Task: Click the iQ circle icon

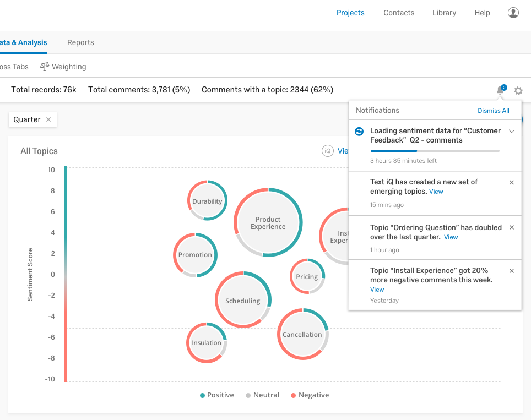Action: (328, 151)
